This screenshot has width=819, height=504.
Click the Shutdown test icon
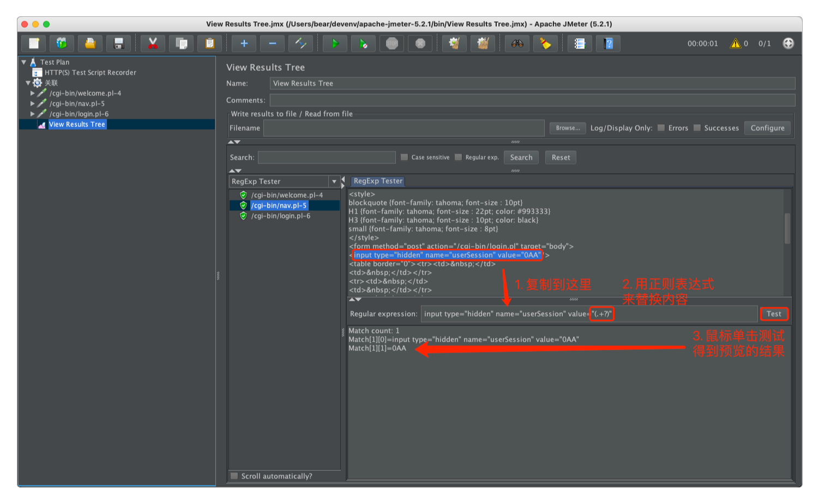(x=420, y=44)
